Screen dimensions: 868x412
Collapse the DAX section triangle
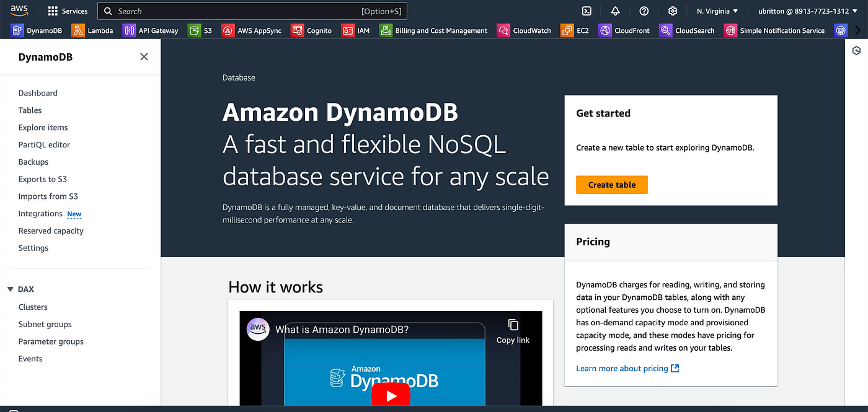pos(10,289)
